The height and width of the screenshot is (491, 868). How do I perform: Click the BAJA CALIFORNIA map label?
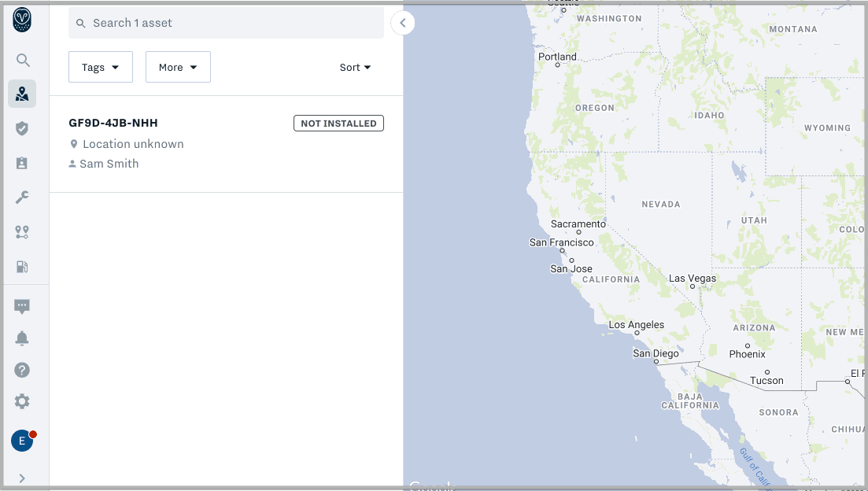coord(690,401)
